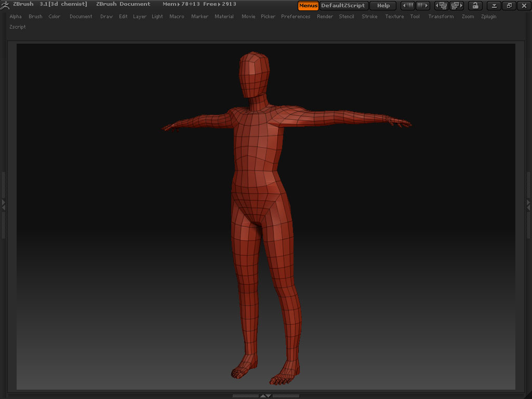Open the Macro menu
This screenshot has width=532, height=399.
(x=177, y=16)
